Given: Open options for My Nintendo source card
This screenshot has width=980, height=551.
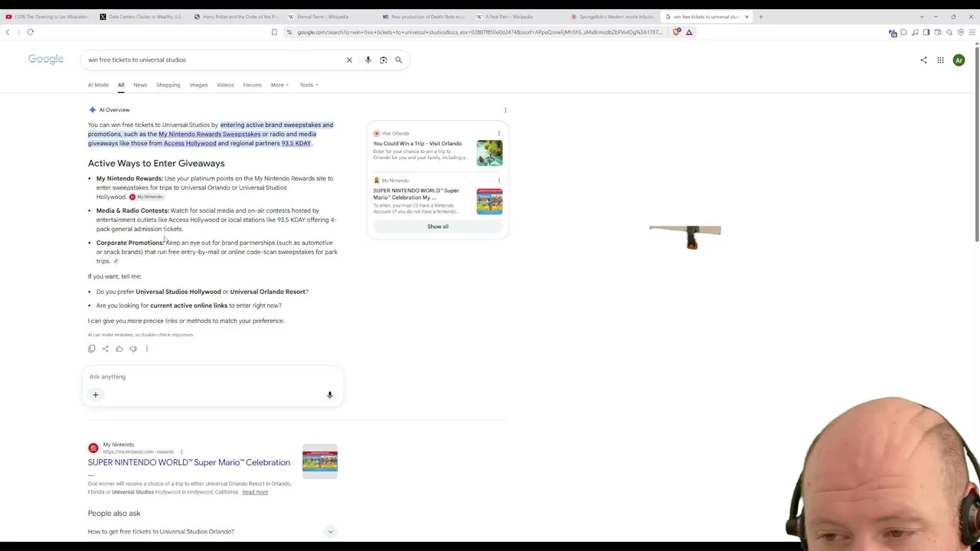Looking at the screenshot, I should pos(499,181).
